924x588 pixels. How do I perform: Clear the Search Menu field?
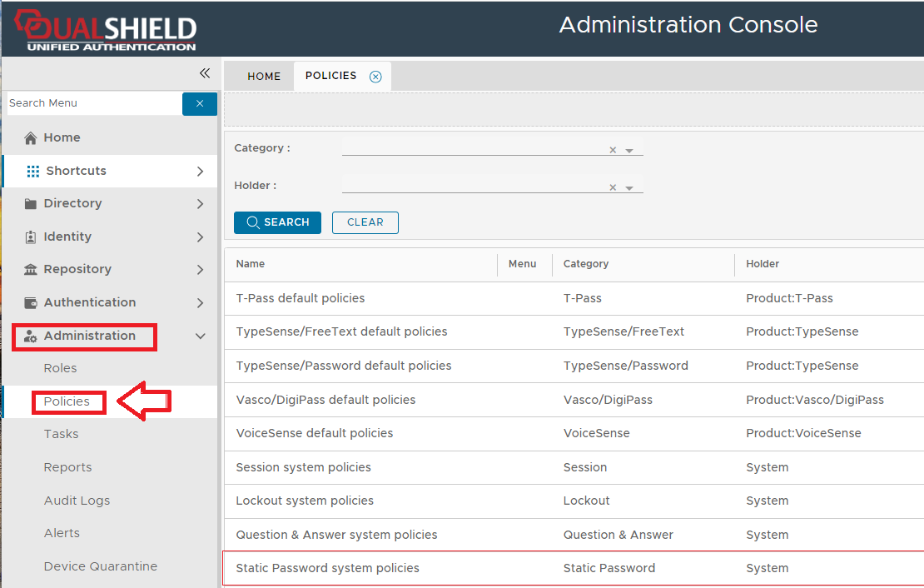(x=200, y=104)
